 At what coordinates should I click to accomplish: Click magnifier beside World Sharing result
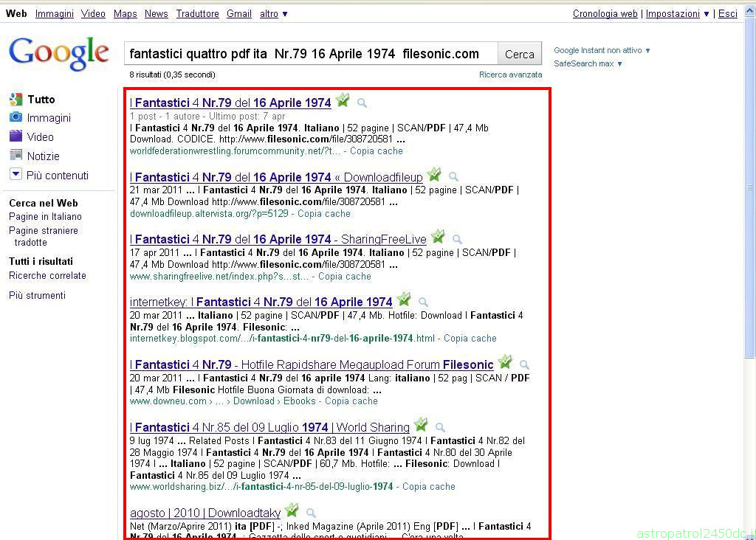coord(440,427)
